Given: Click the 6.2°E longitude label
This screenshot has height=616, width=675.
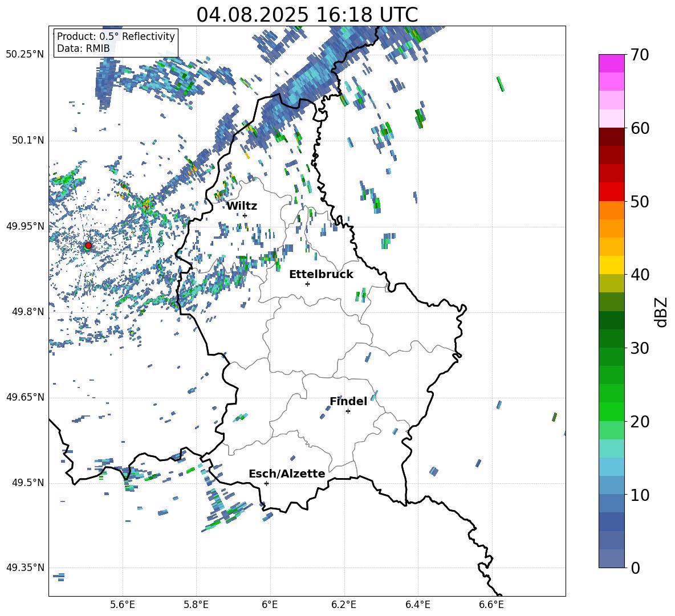Looking at the screenshot, I should click(x=344, y=605).
